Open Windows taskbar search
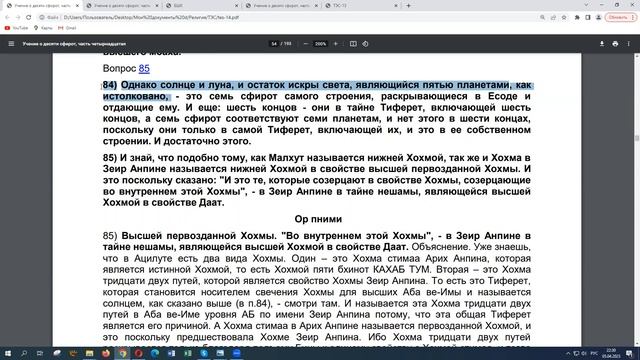 click(x=24, y=353)
